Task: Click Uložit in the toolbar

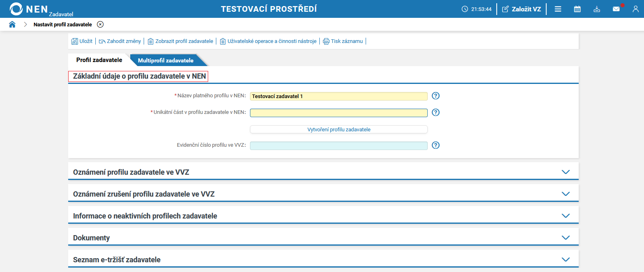Action: click(82, 41)
